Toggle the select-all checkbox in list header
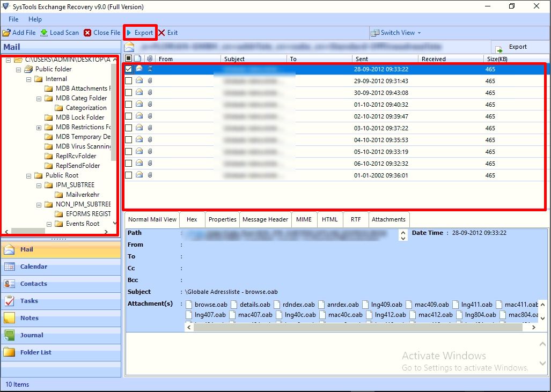Viewport: 551px width, 392px height. [129, 58]
